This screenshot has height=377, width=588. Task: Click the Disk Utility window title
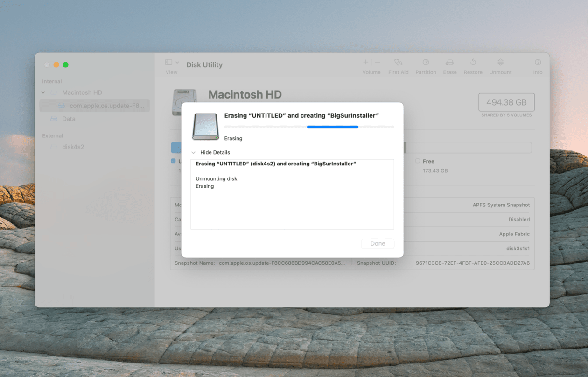click(x=204, y=65)
